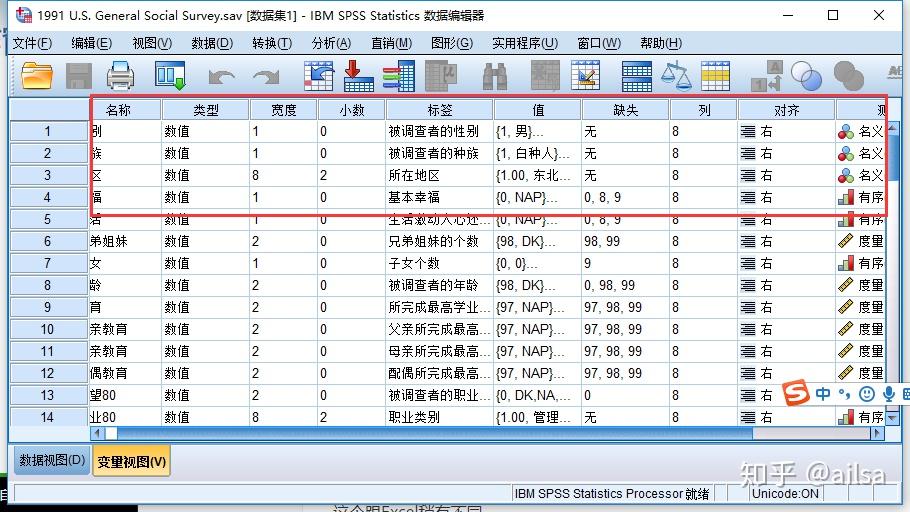Open the 数据(D) menu
The image size is (910, 512).
click(x=212, y=44)
